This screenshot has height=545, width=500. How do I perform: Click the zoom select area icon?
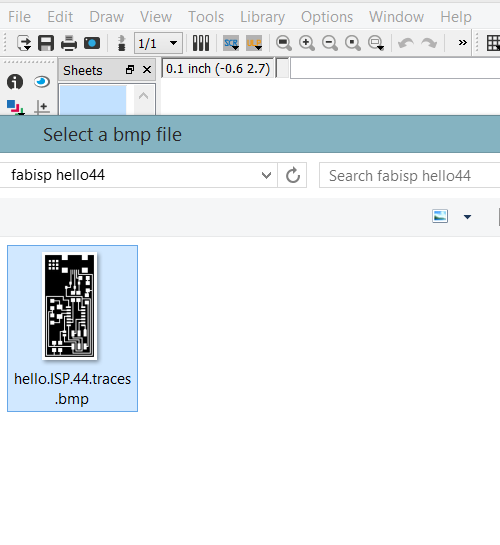(x=376, y=43)
